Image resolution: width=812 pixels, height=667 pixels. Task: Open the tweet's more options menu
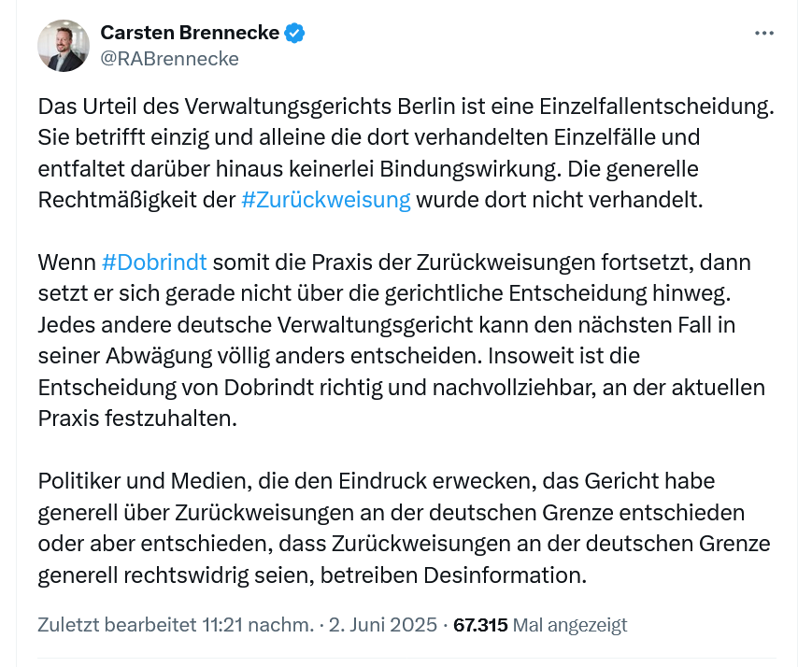[764, 34]
